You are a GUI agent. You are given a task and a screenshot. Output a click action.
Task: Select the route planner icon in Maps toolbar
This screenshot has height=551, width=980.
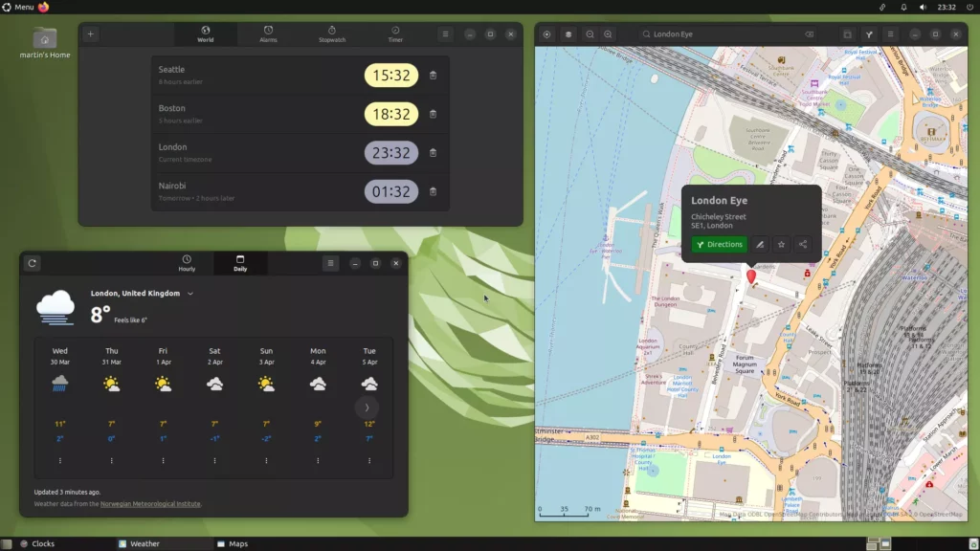[868, 33]
